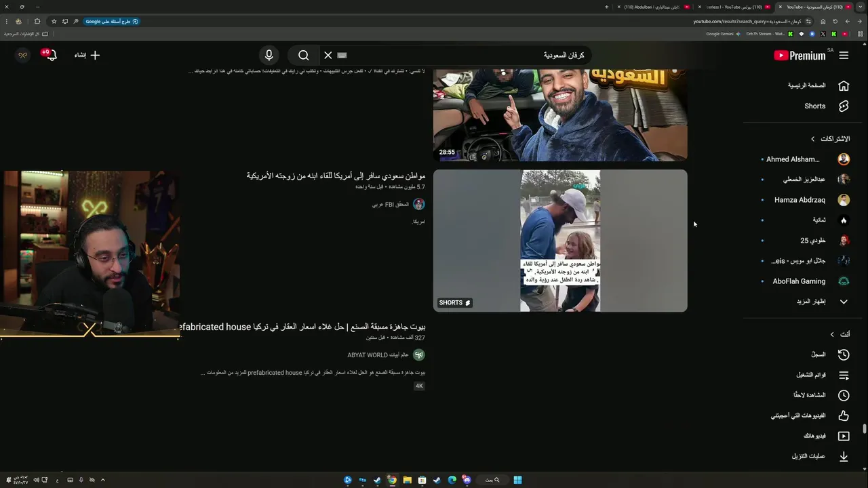Clear the search box with the X

(x=328, y=56)
